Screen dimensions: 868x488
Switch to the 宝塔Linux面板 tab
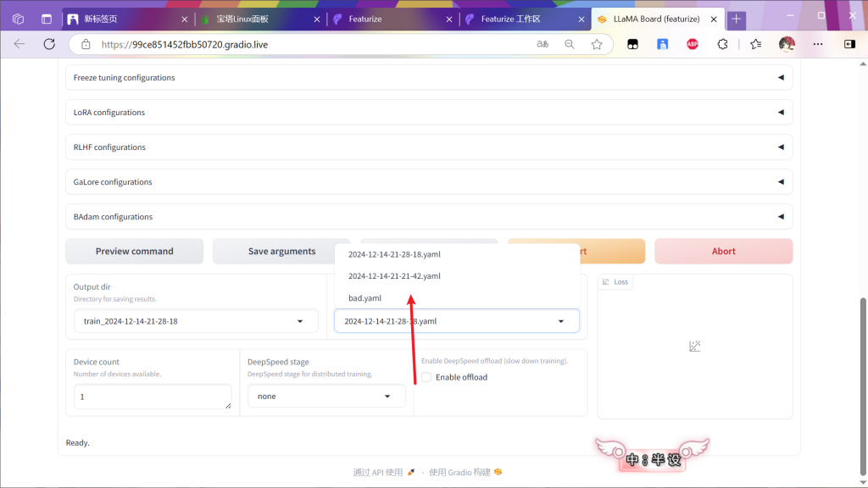pos(259,19)
